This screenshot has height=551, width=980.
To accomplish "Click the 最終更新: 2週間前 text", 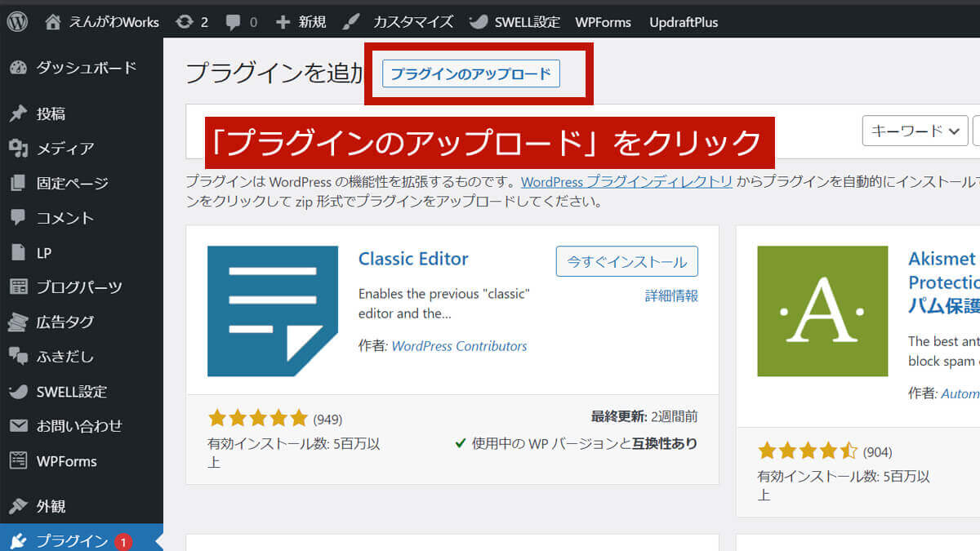I will (644, 416).
